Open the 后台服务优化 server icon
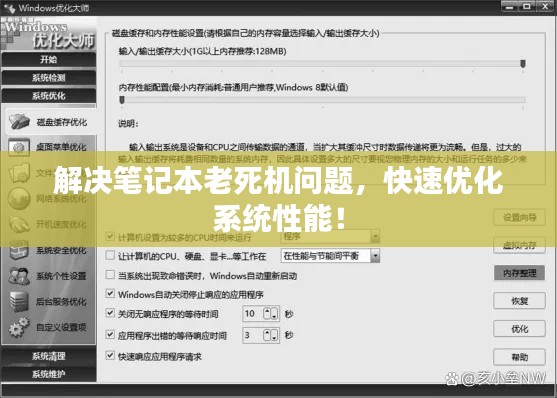This screenshot has width=557, height=398. coord(19,302)
